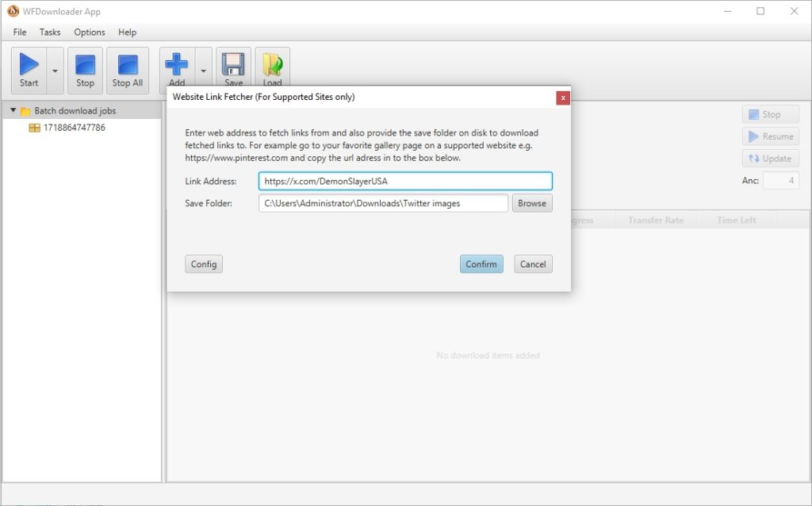Browse for a save folder

pyautogui.click(x=532, y=203)
